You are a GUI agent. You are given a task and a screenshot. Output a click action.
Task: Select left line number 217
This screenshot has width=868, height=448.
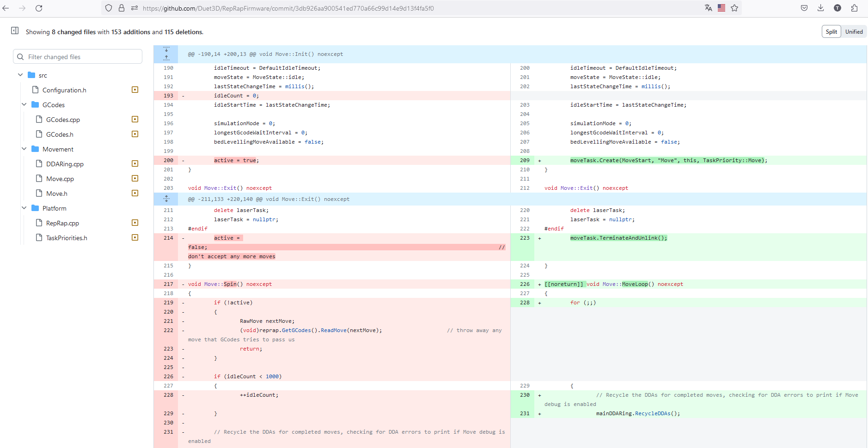[x=168, y=284]
